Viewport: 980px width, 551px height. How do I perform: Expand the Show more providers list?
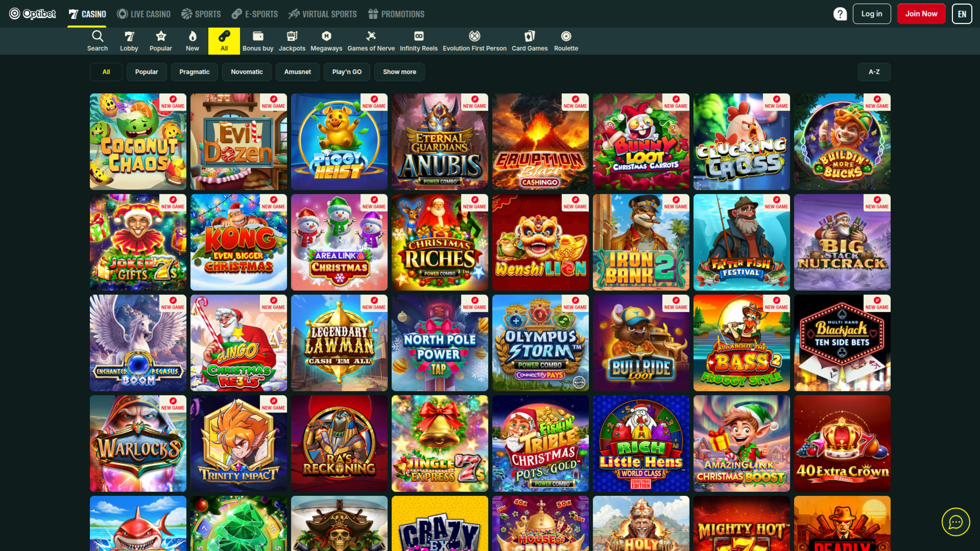pyautogui.click(x=400, y=72)
